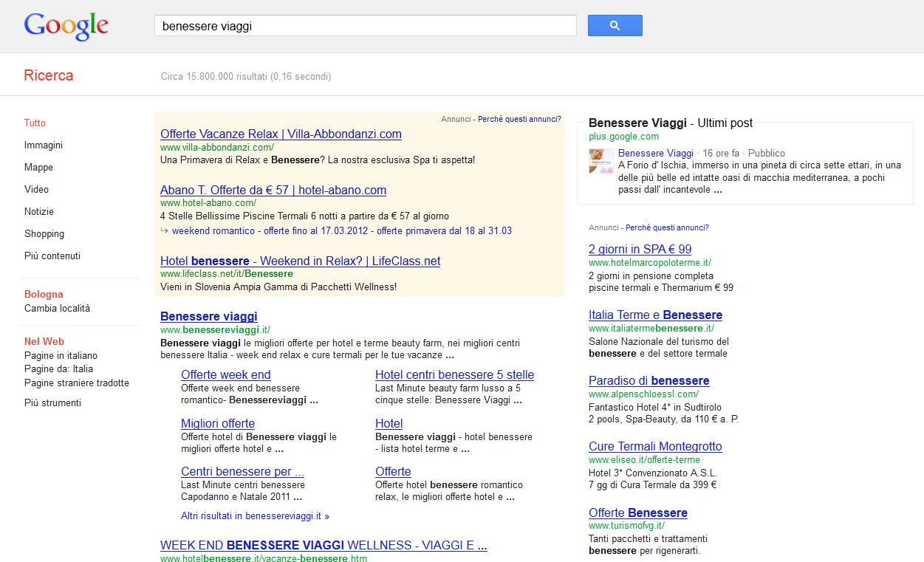Click the Google logo
Screen dimensions: 924x562
[66, 26]
